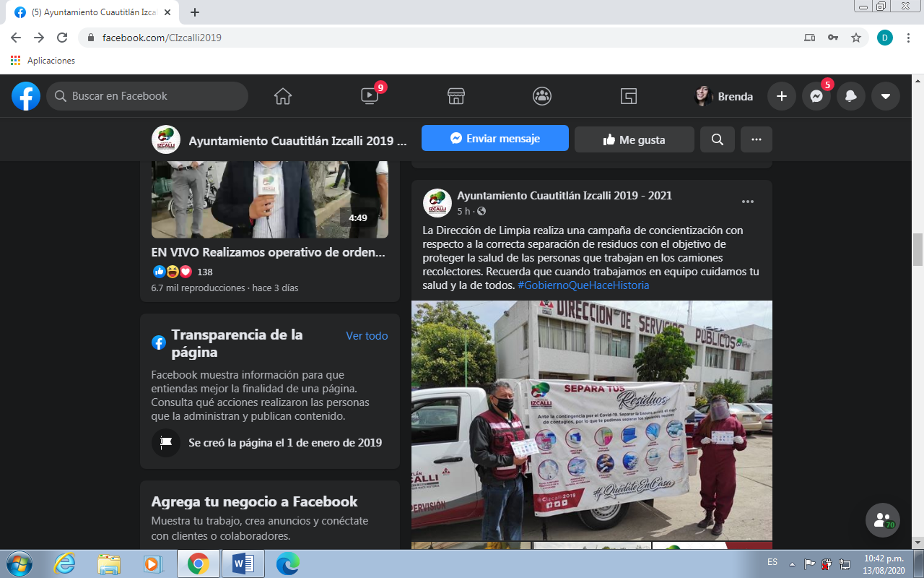Click the ES language indicator
The image size is (924, 578).
coord(772,562)
